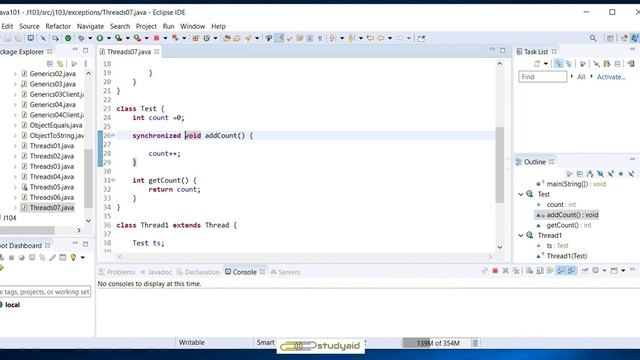Click the Find field in Task List
Image resolution: width=640 pixels, height=360 pixels.
pos(542,77)
